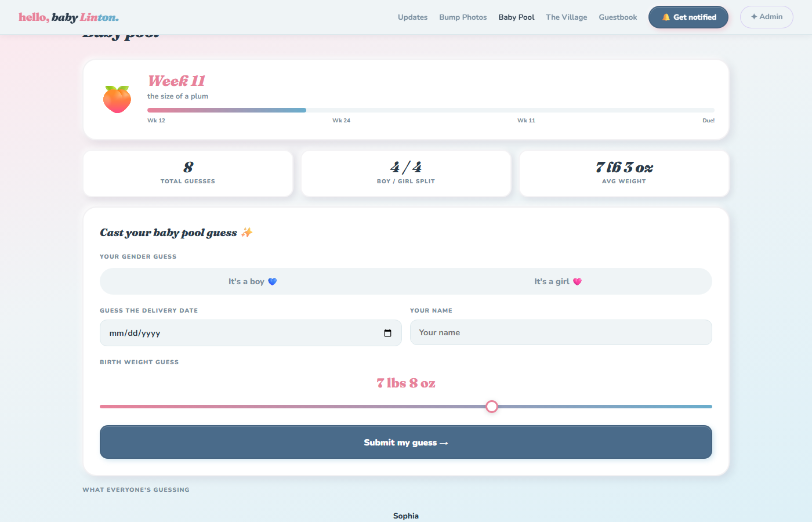Image resolution: width=812 pixels, height=522 pixels.
Task: Click the "Wk 24" progress label
Action: [341, 121]
